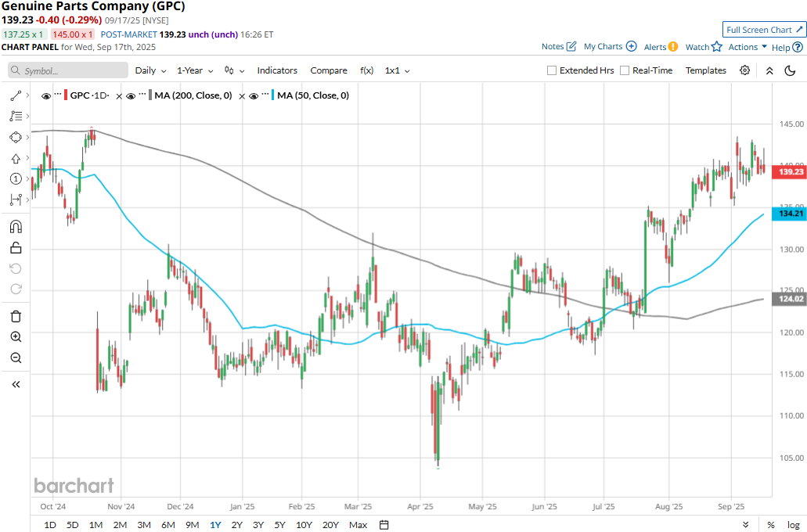Screen dimensions: 807x532
Task: Select the 10Y time range
Action: coord(304,525)
